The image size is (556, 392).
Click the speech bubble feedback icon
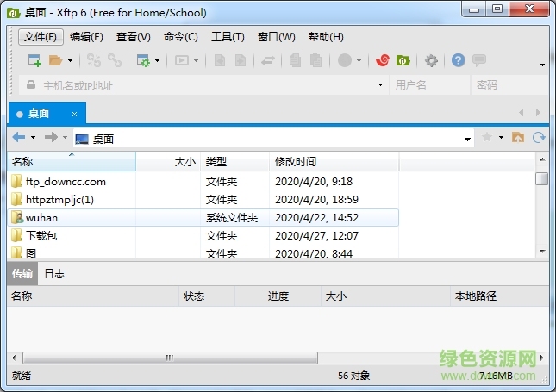pos(479,60)
